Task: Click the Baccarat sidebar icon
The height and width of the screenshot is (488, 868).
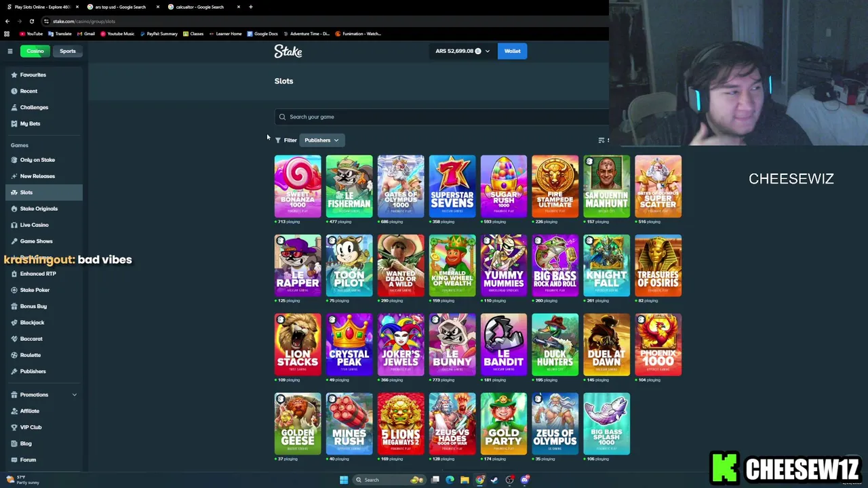Action: click(14, 339)
